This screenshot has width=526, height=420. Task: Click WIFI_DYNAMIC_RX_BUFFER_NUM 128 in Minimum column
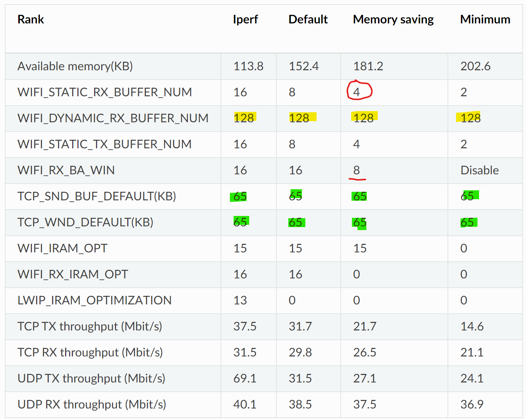(471, 118)
